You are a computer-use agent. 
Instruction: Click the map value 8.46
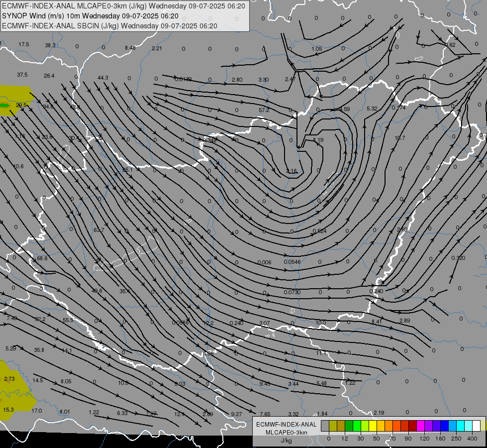(x=130, y=48)
